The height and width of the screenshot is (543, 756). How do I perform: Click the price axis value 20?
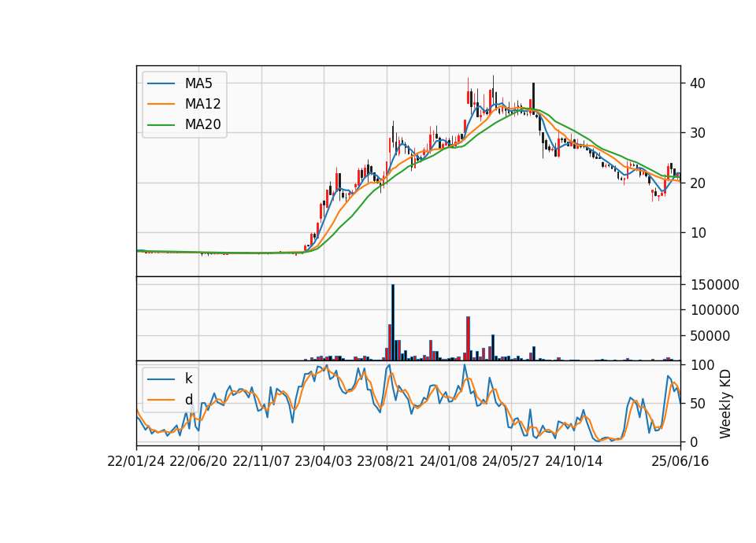click(698, 183)
